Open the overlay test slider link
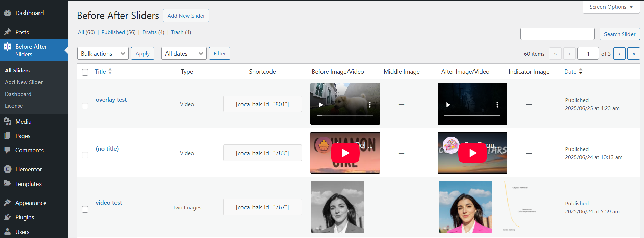 pos(111,100)
